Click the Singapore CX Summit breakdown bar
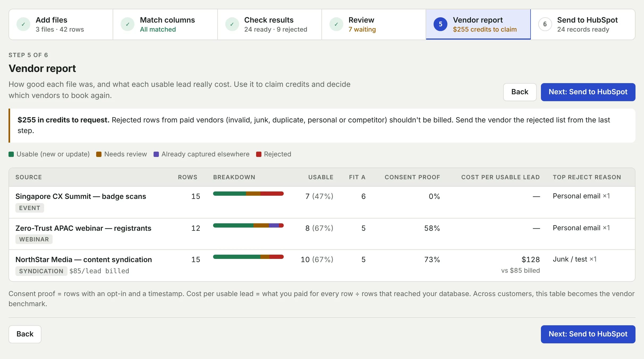This screenshot has width=644, height=359. [x=248, y=194]
